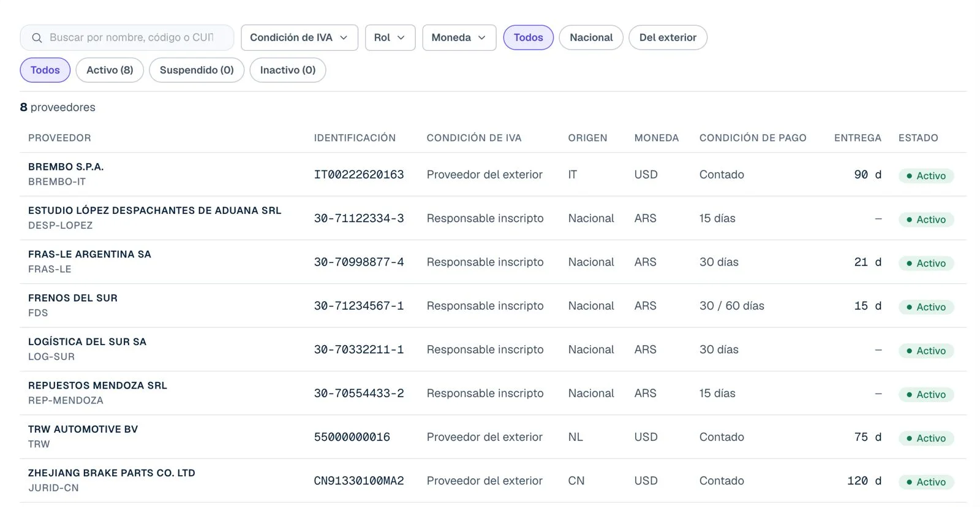Open Estudio López Despachantes de Aduana SRL

click(155, 211)
